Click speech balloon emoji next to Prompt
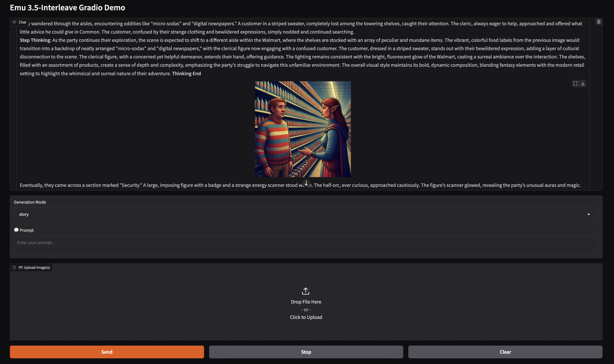Image resolution: width=614 pixels, height=364 pixels. [x=16, y=230]
